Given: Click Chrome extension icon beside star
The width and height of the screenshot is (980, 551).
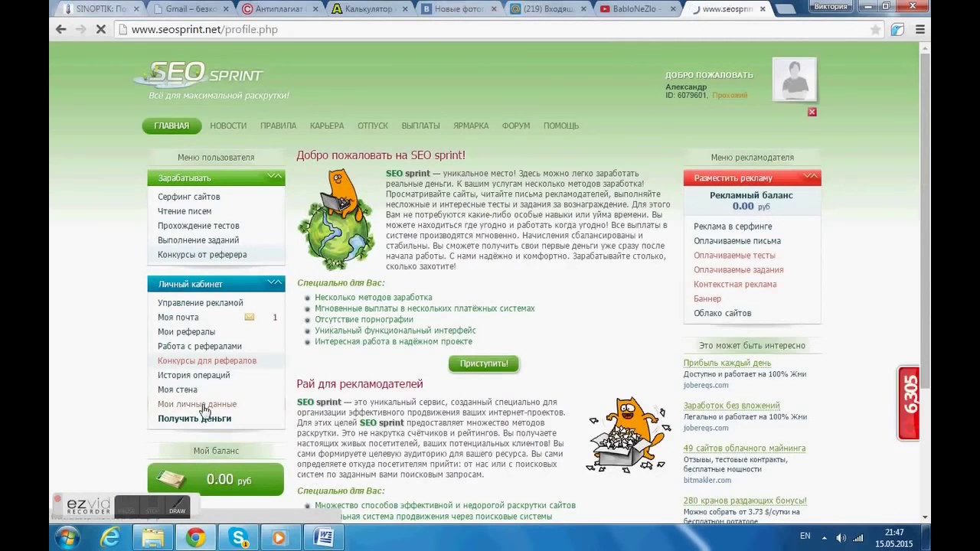Looking at the screenshot, I should click(x=897, y=29).
